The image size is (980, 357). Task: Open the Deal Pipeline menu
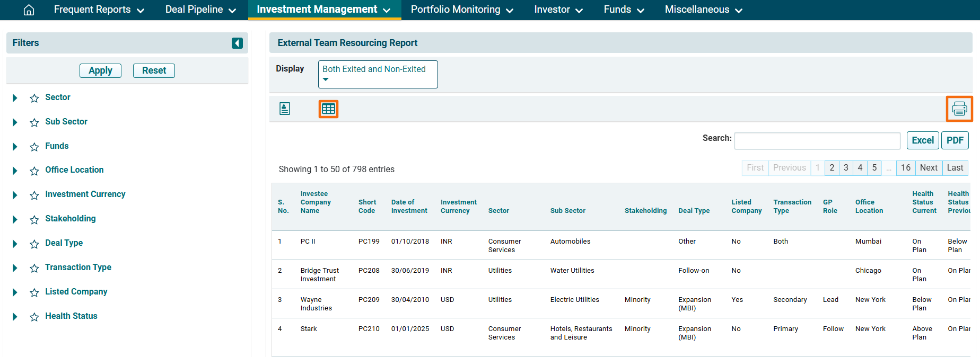(200, 10)
